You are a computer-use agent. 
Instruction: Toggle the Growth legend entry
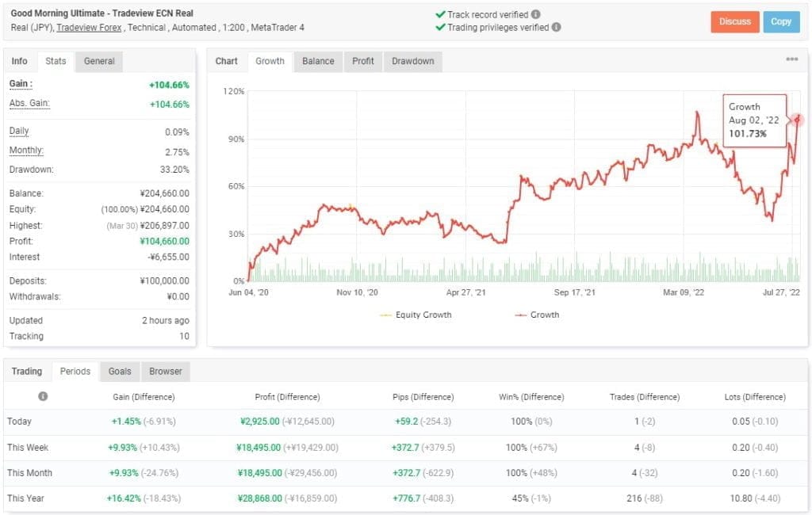tap(546, 315)
